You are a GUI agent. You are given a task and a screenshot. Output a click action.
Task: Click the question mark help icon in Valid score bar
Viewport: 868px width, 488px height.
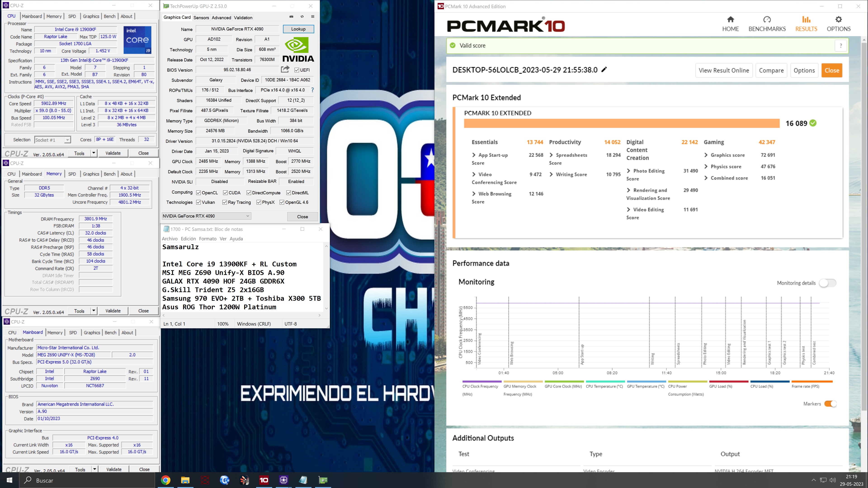[841, 45]
